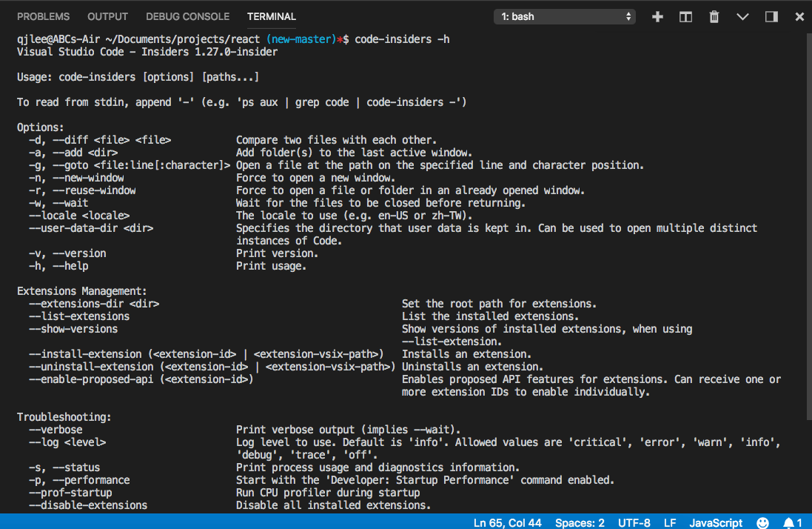Open the feedback smiley icon
812x529 pixels.
762,523
